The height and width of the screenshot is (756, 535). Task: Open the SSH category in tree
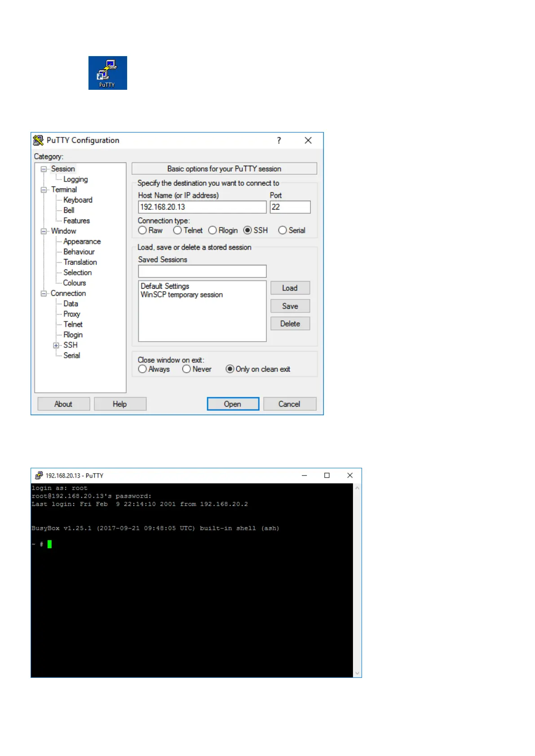[70, 345]
